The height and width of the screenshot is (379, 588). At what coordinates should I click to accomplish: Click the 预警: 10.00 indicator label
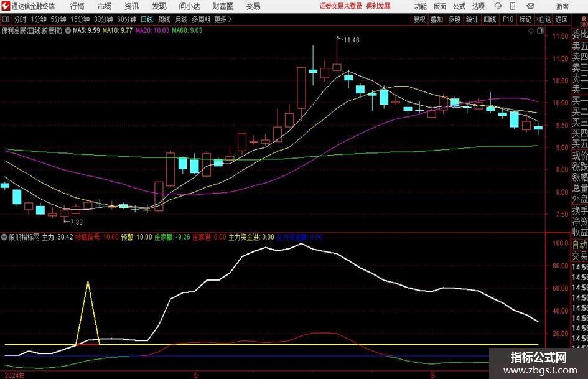pos(136,237)
